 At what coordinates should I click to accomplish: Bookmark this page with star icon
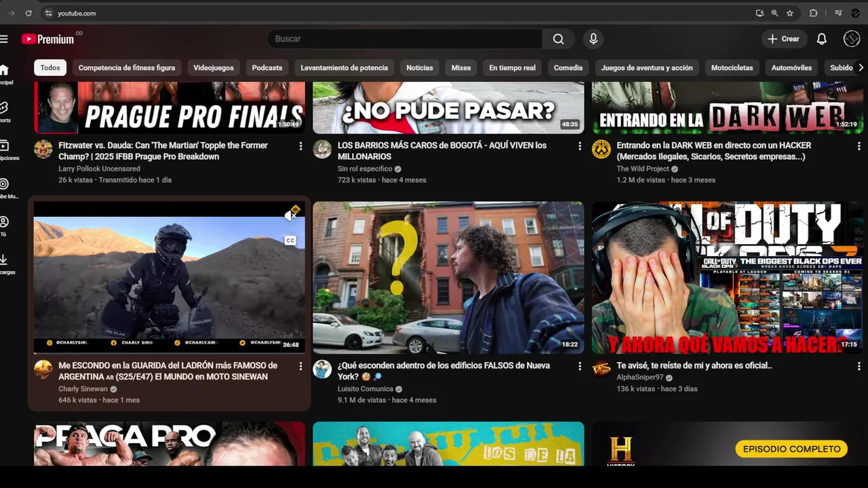coord(790,13)
